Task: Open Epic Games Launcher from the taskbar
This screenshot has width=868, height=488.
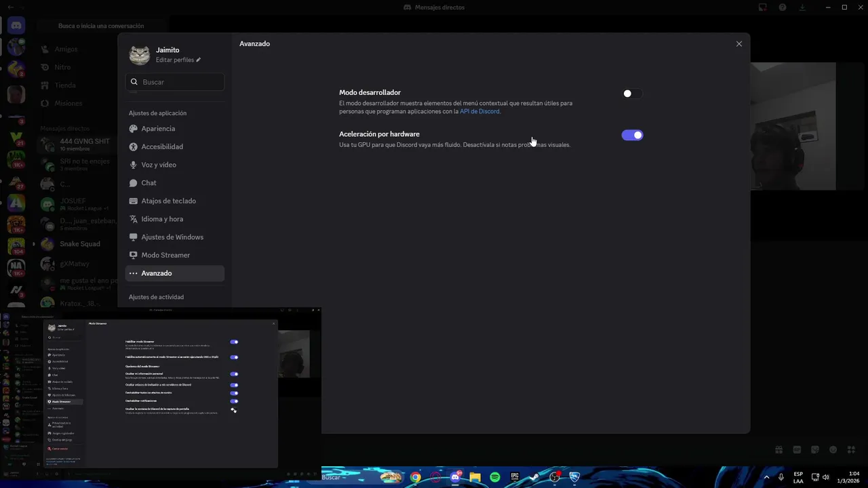Action: click(515, 477)
